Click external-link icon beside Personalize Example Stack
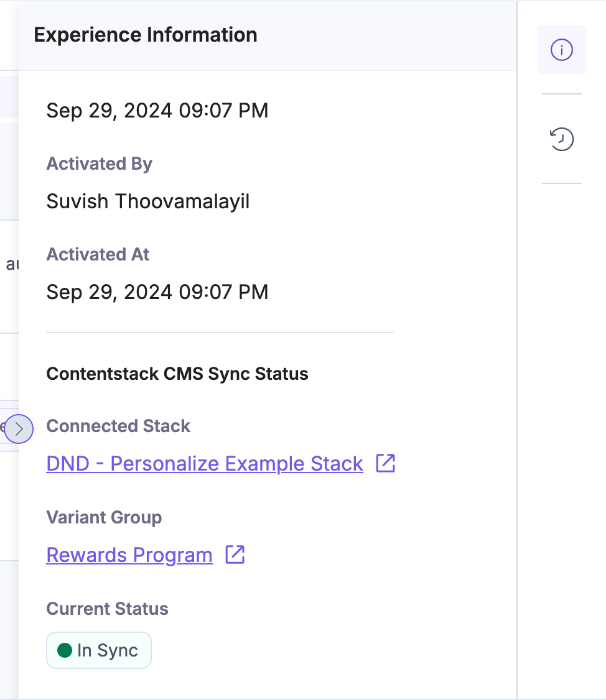The width and height of the screenshot is (606, 700). (386, 464)
